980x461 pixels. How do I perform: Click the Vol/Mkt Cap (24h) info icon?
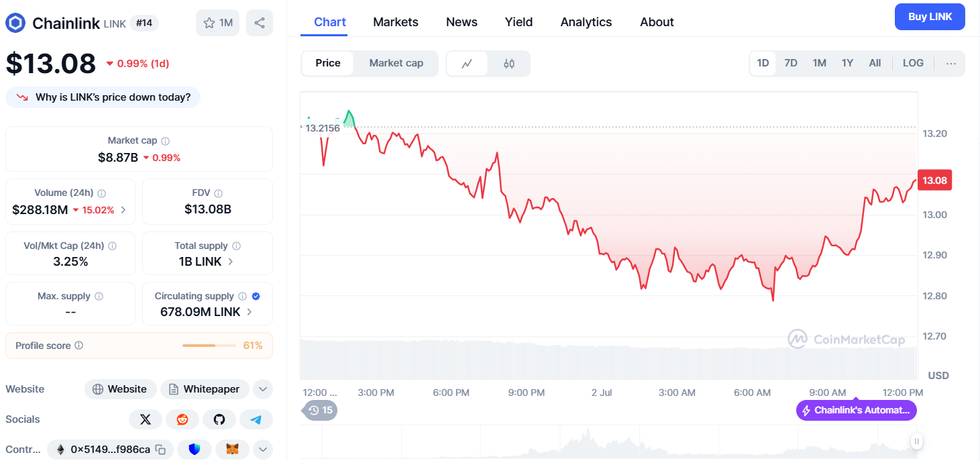pyautogui.click(x=113, y=246)
